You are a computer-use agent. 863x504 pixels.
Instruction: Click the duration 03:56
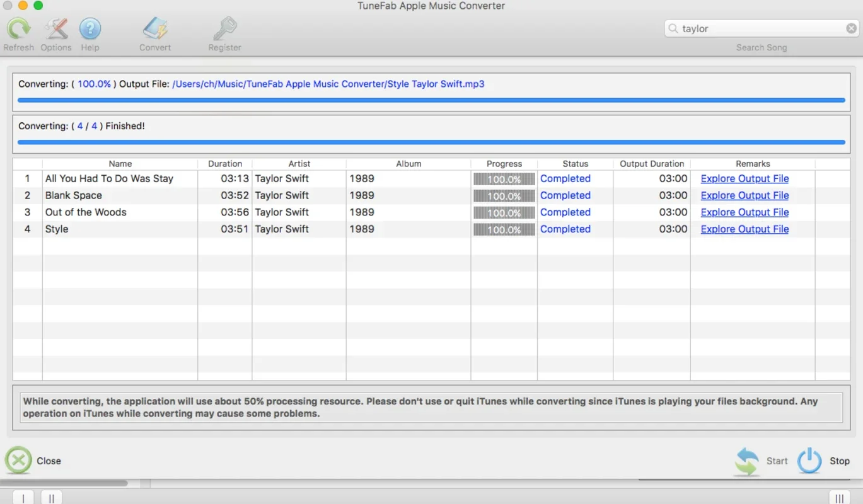coord(235,212)
